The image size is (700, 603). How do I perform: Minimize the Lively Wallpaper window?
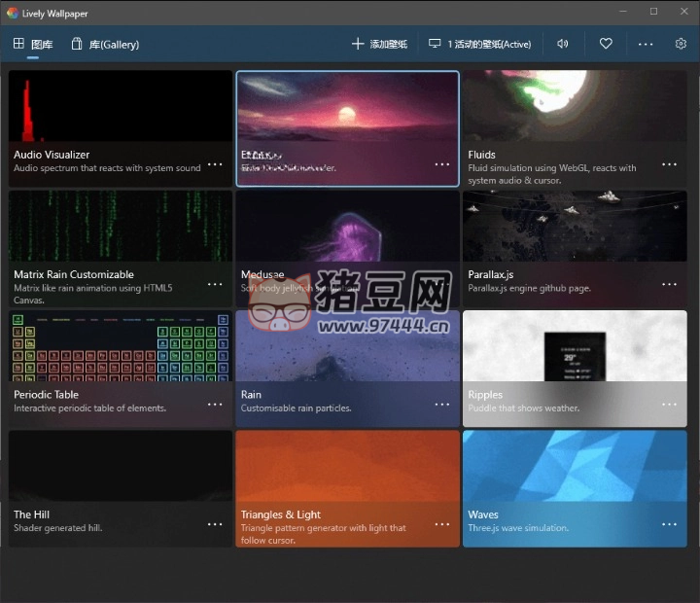point(623,12)
